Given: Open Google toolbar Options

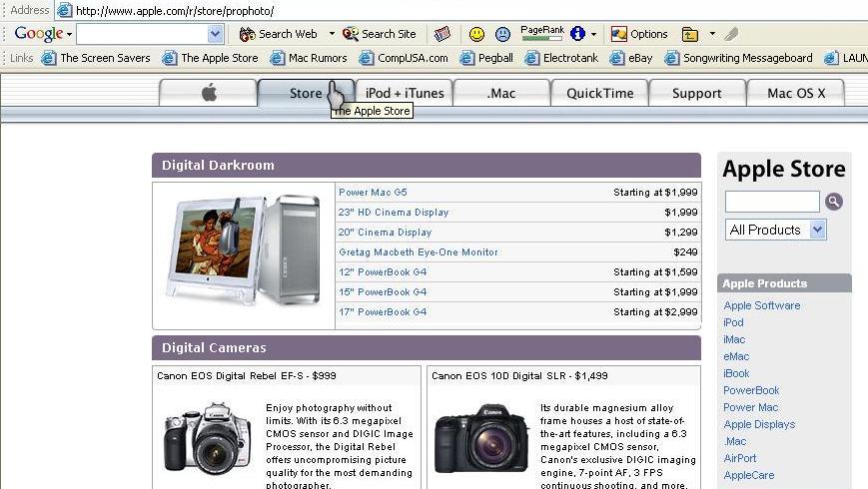Looking at the screenshot, I should pos(639,34).
